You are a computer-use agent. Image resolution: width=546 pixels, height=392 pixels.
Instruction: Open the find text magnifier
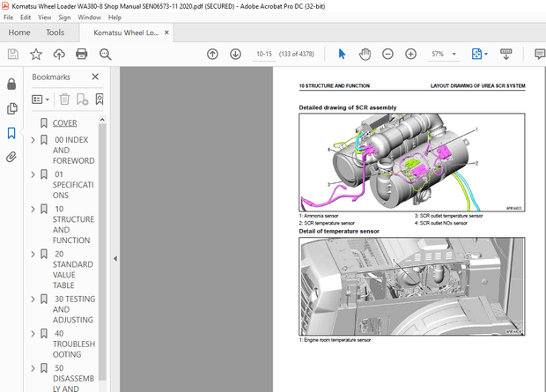105,54
